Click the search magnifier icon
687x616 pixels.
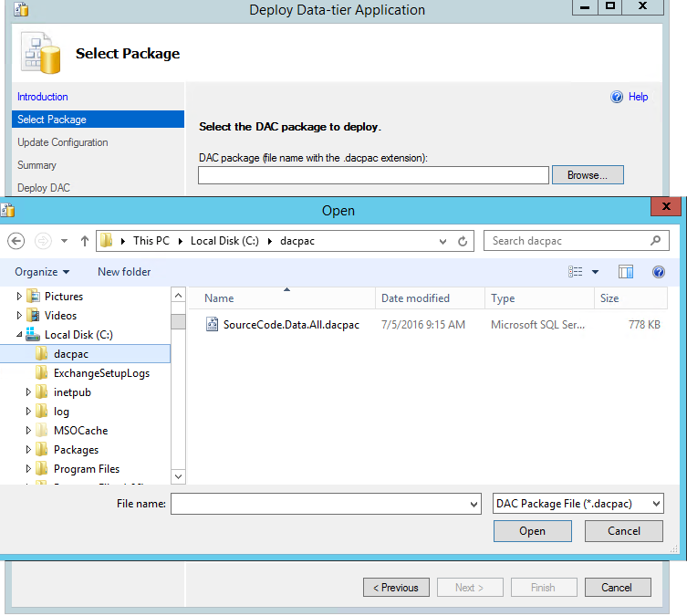coord(655,241)
